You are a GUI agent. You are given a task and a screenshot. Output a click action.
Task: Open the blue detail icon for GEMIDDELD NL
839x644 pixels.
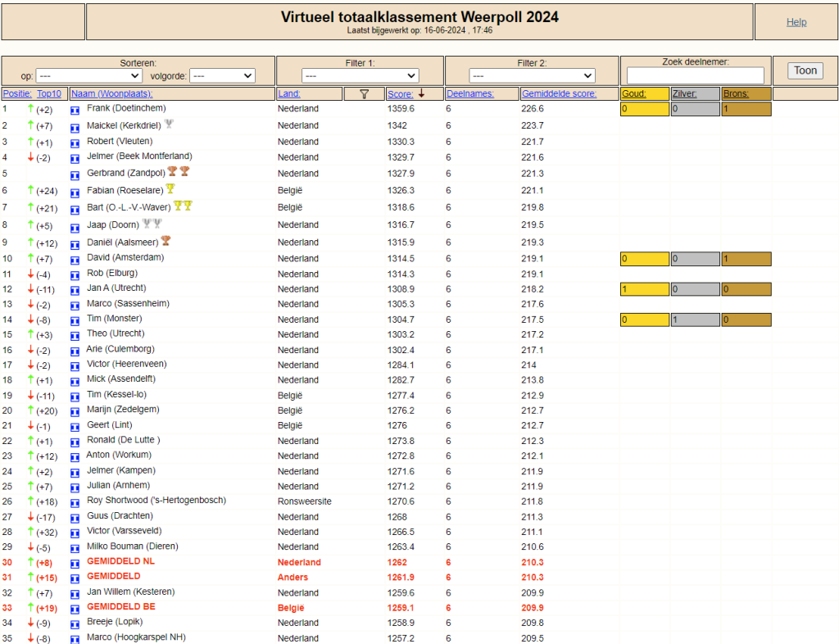click(75, 564)
